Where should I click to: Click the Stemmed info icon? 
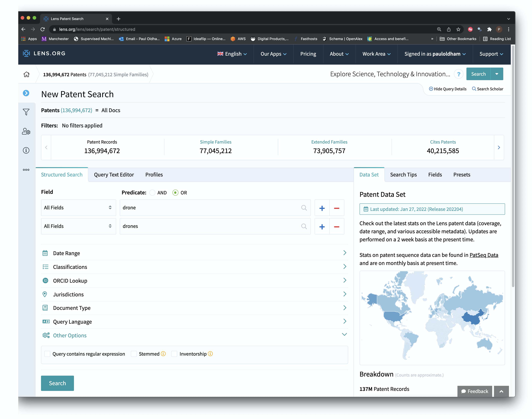tap(163, 354)
